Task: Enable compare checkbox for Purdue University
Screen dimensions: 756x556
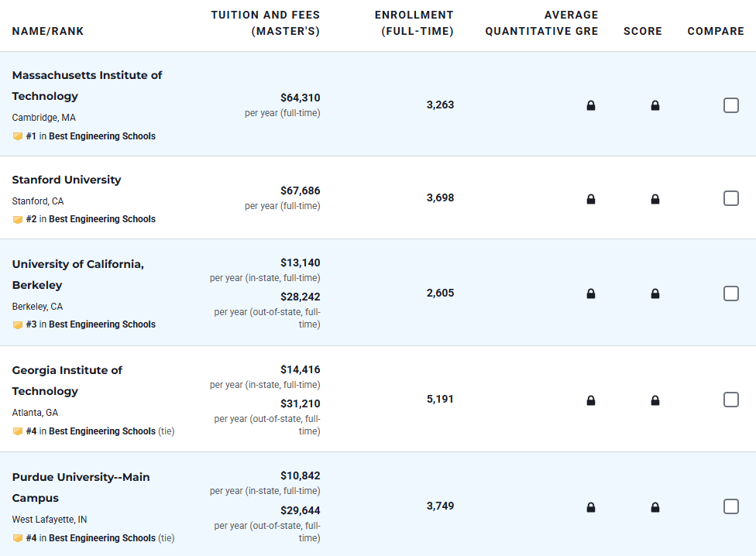Action: 730,506
